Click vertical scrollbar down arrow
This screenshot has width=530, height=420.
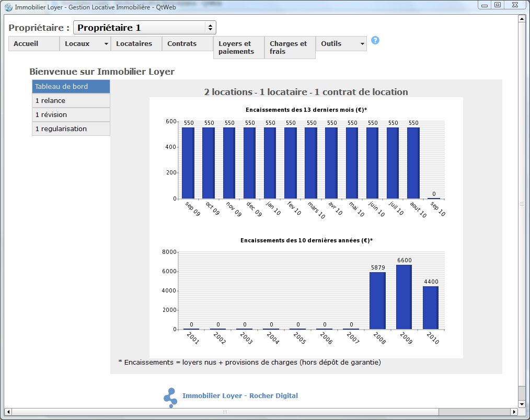click(522, 404)
